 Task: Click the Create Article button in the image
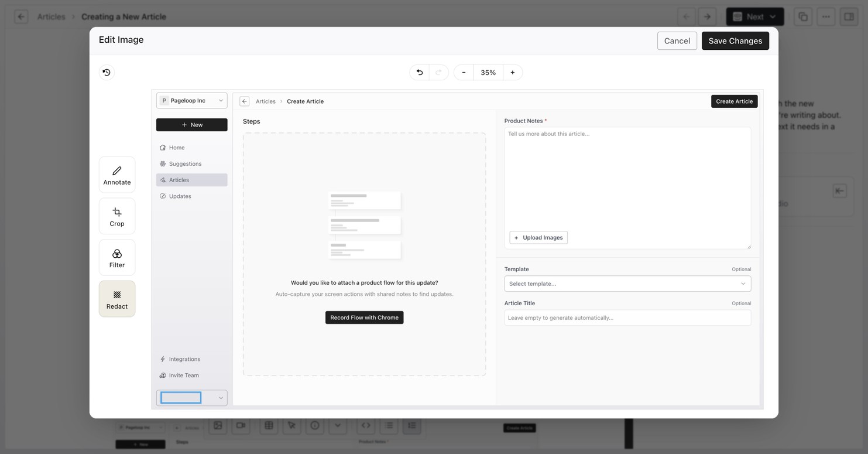[735, 101]
